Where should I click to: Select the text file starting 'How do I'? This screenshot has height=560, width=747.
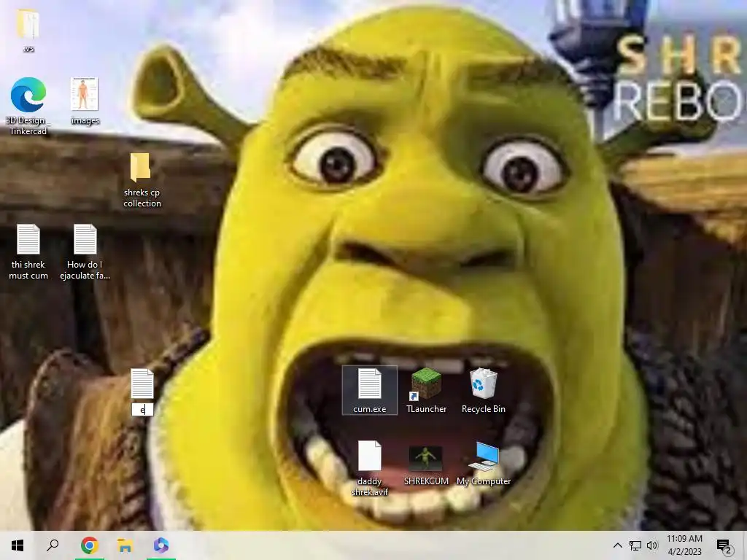coord(85,252)
